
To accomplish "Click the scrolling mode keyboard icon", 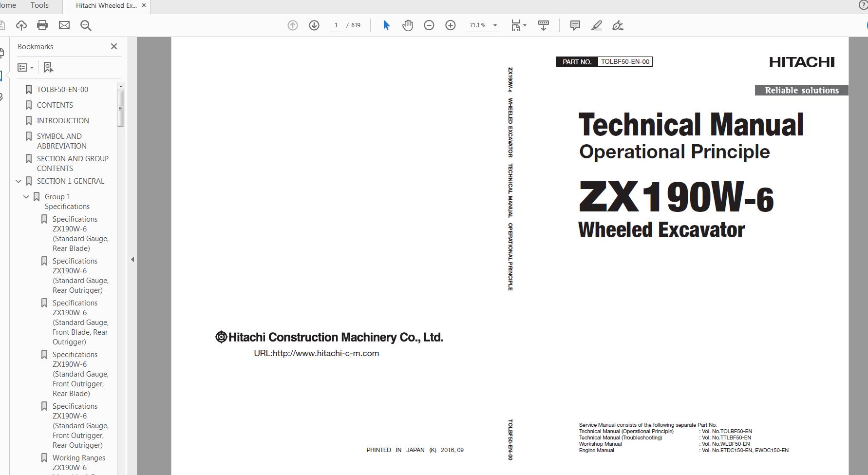I will coord(544,25).
